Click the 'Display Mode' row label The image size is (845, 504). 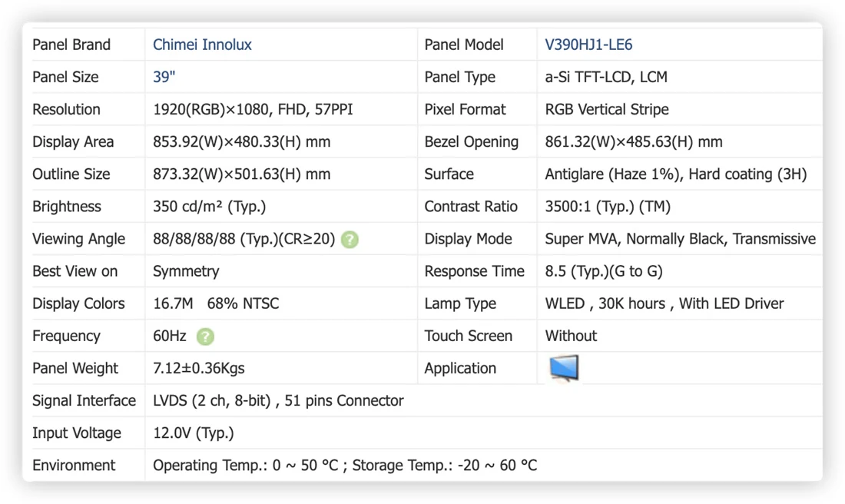469,239
